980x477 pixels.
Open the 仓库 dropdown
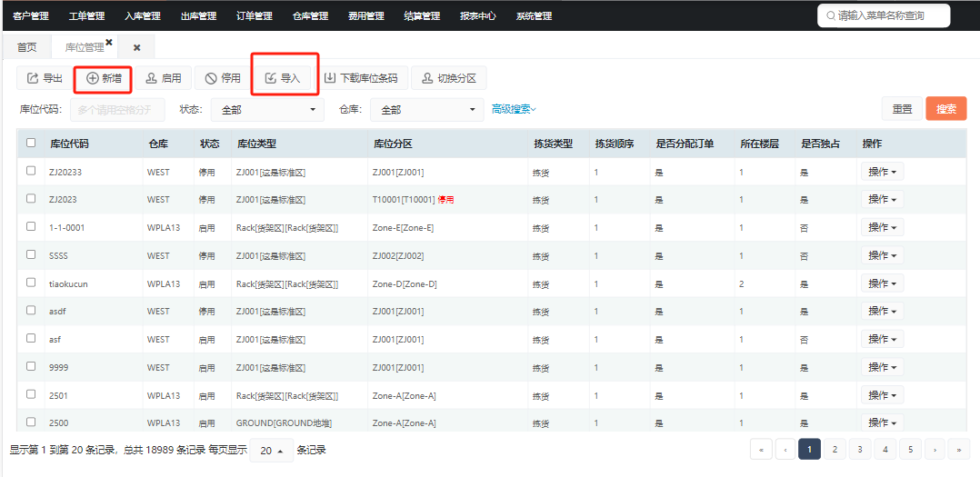coord(427,109)
